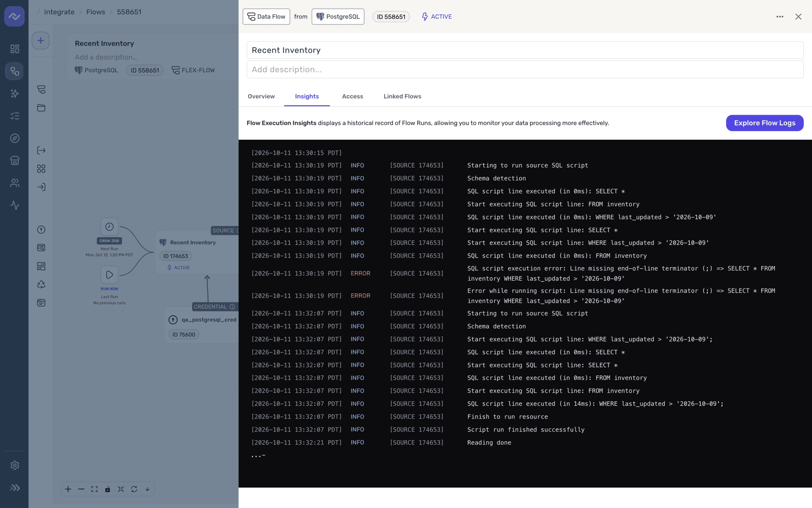Open the Linked Flows tab
The width and height of the screenshot is (812, 508).
pos(402,97)
